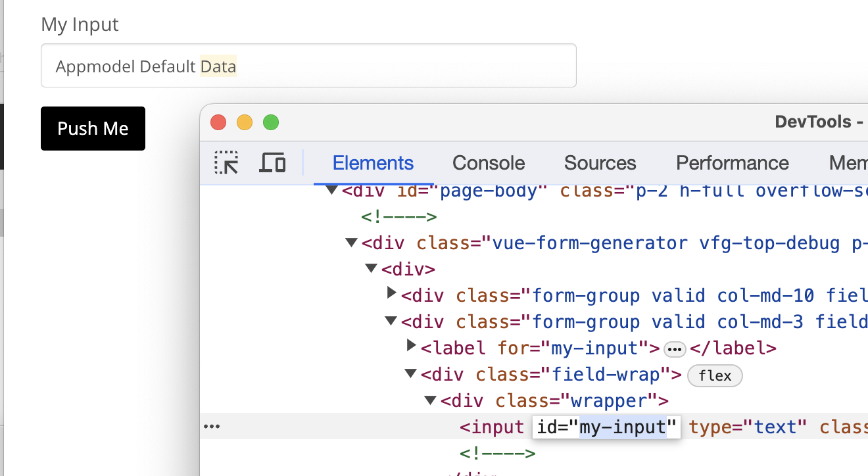Maximize DevTools with the green button
868x476 pixels.
tap(271, 122)
